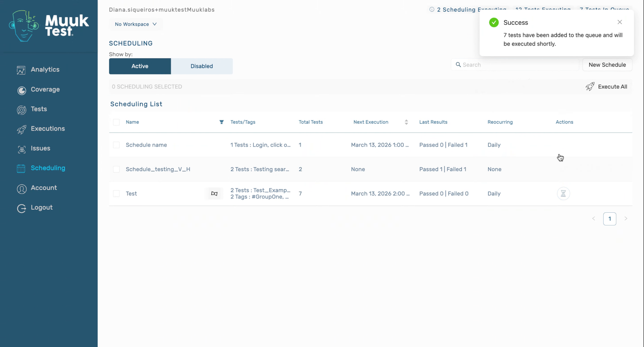This screenshot has height=347, width=644.
Task: Click the Scheduling calendar icon
Action: tap(21, 168)
